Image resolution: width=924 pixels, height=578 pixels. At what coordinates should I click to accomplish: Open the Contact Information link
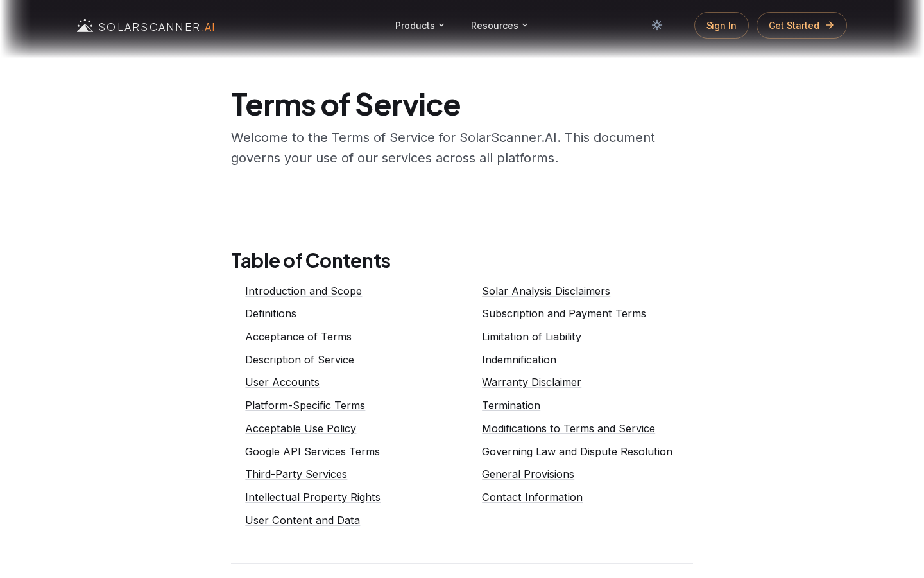click(532, 497)
